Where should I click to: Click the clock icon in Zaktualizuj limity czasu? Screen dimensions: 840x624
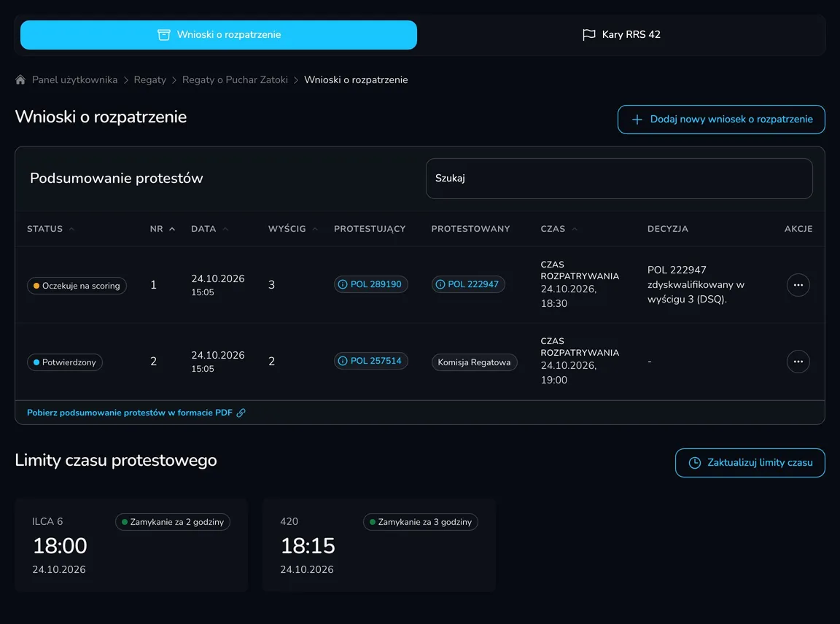click(694, 463)
